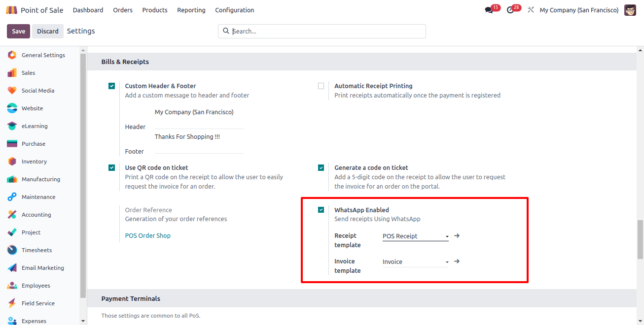Open the Configuration menu

[x=235, y=10]
